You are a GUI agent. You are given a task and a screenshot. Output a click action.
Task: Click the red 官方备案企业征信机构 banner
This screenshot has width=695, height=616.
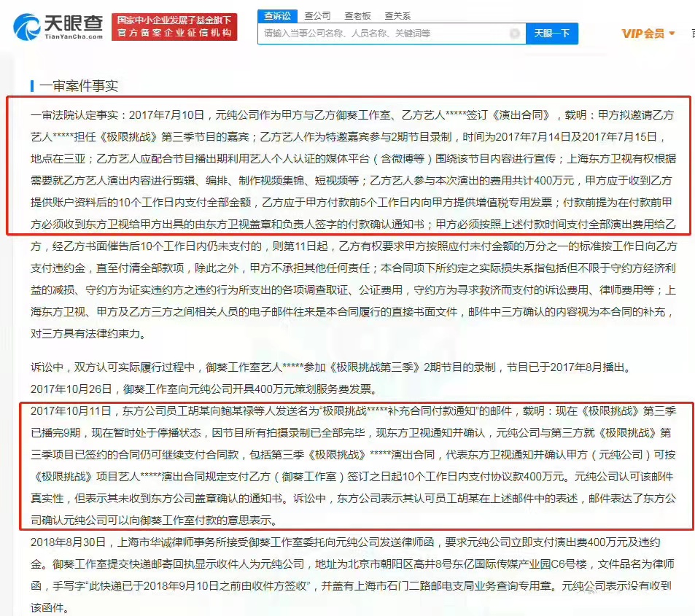coord(174,26)
